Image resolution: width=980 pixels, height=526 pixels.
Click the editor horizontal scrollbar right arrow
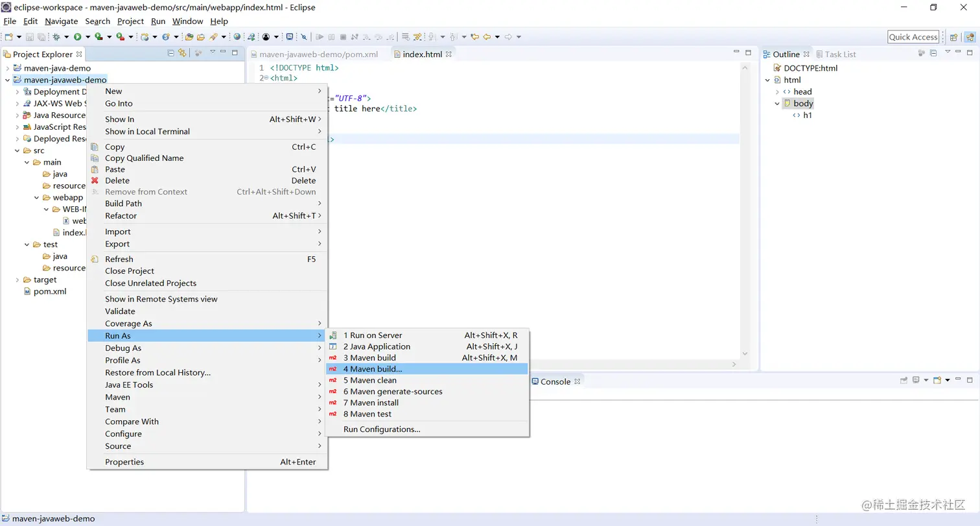tap(734, 365)
